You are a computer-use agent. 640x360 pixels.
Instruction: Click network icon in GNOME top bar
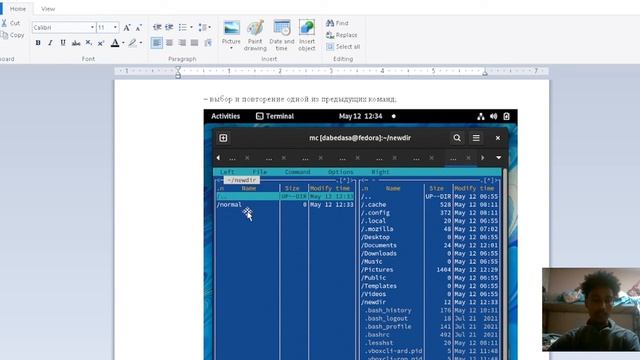481,116
